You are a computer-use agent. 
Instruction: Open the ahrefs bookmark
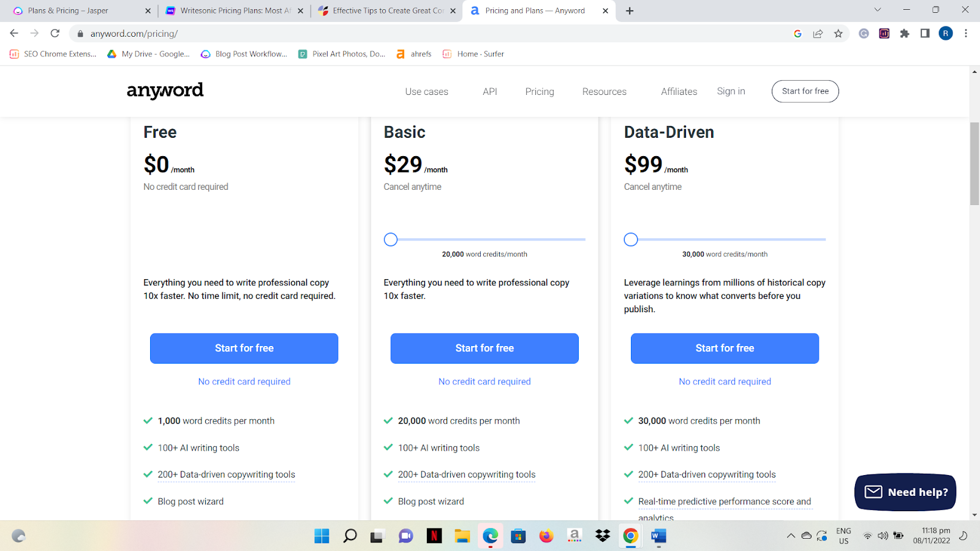414,54
